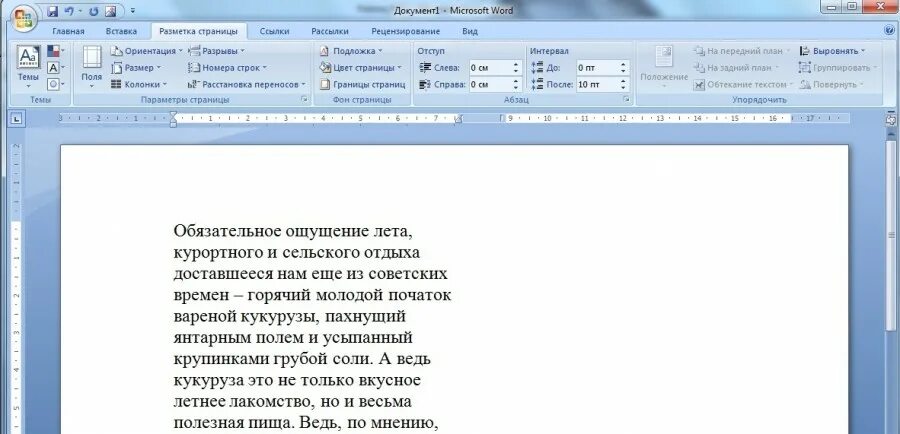
Task: Open Расстановка переносов dropdown
Action: [247, 84]
